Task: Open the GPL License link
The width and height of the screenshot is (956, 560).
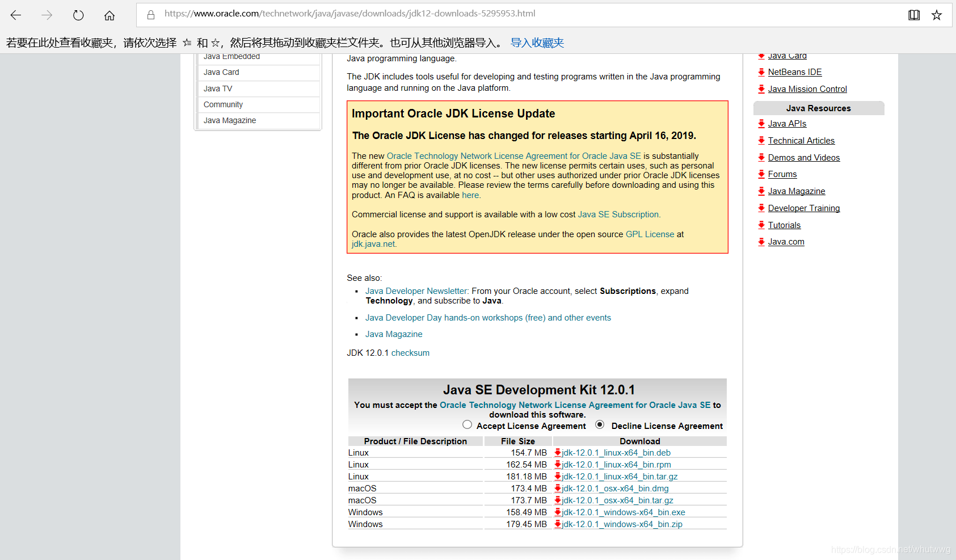Action: (650, 234)
